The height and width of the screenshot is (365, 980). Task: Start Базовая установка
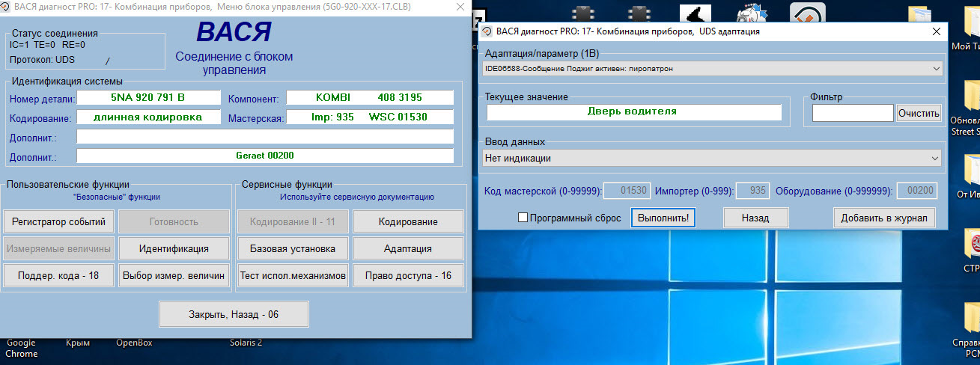point(293,248)
